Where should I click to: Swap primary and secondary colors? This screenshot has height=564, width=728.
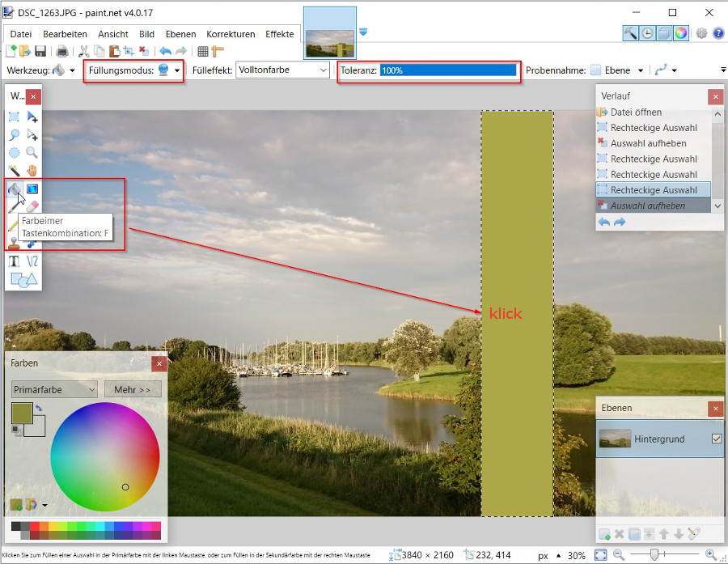tap(38, 408)
